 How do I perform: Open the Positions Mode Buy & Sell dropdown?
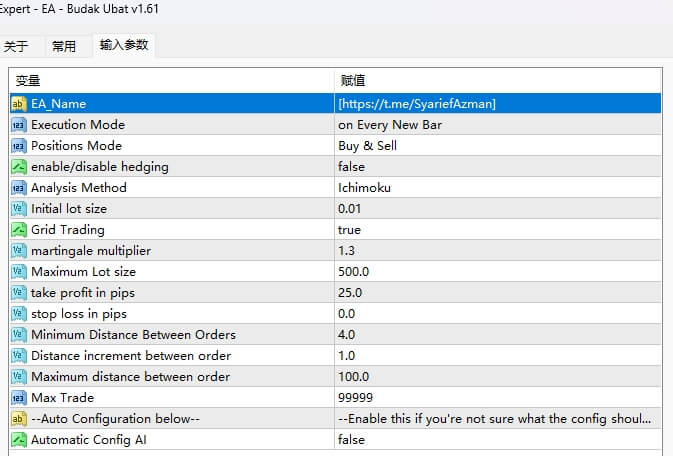[x=367, y=146]
